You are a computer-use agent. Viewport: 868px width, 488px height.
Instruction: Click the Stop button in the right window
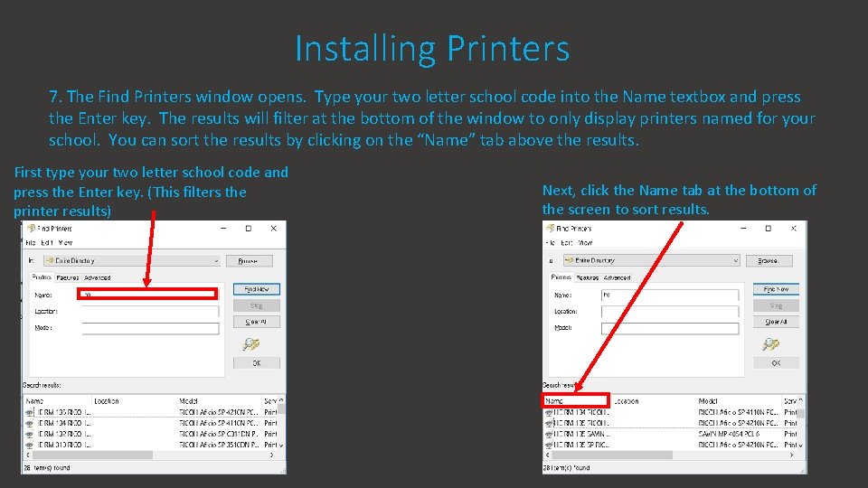click(776, 305)
